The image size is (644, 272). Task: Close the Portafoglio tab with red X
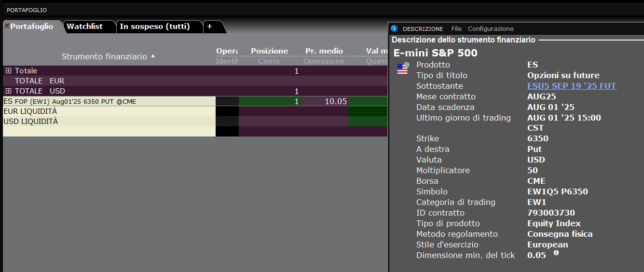[x=7, y=27]
